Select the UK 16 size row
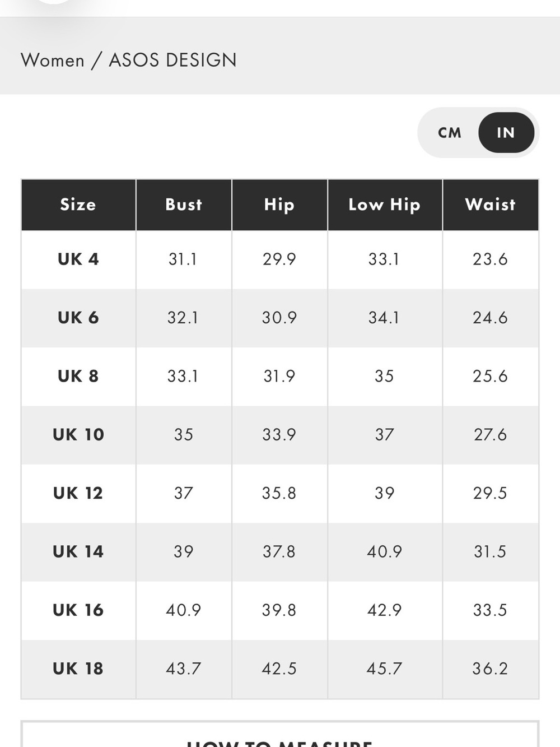 click(x=280, y=610)
